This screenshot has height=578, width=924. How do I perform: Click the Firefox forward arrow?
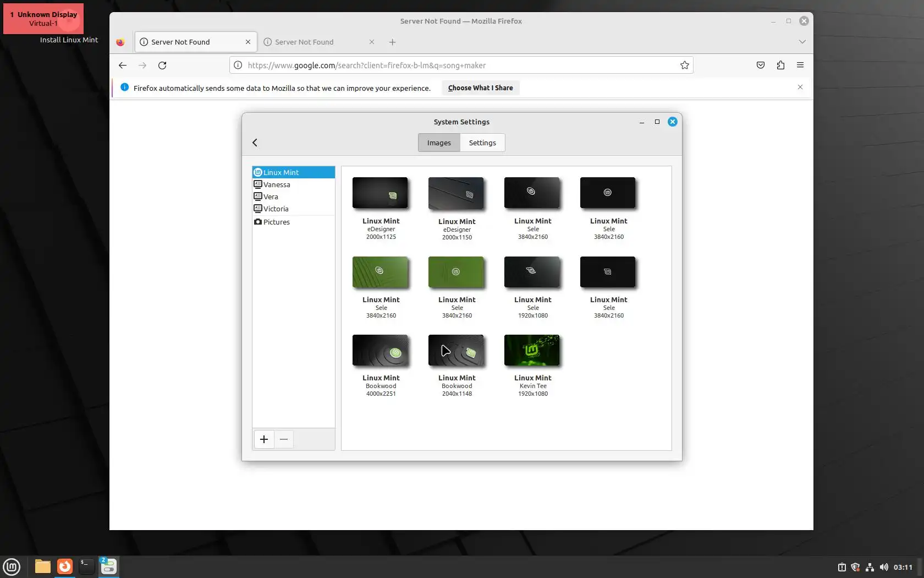(142, 65)
